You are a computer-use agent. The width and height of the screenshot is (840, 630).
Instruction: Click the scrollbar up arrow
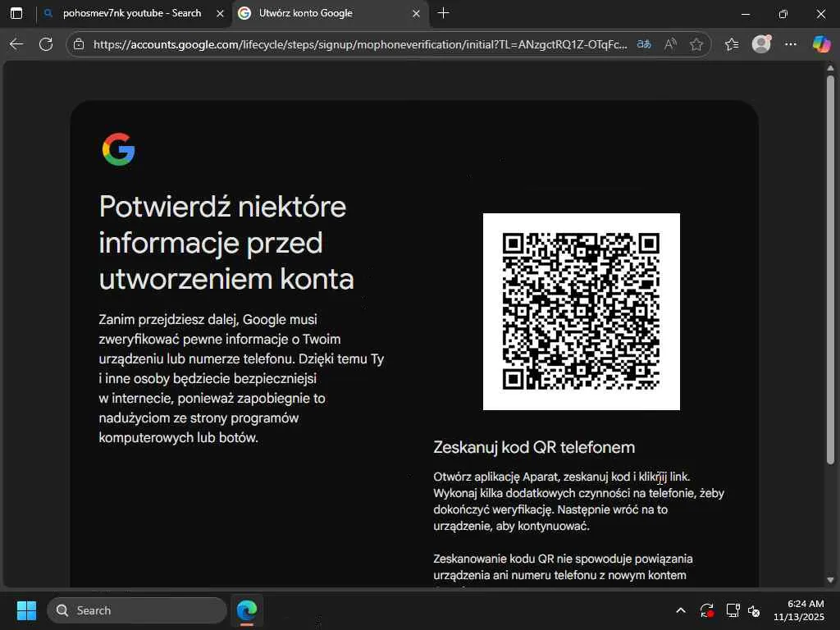[830, 68]
